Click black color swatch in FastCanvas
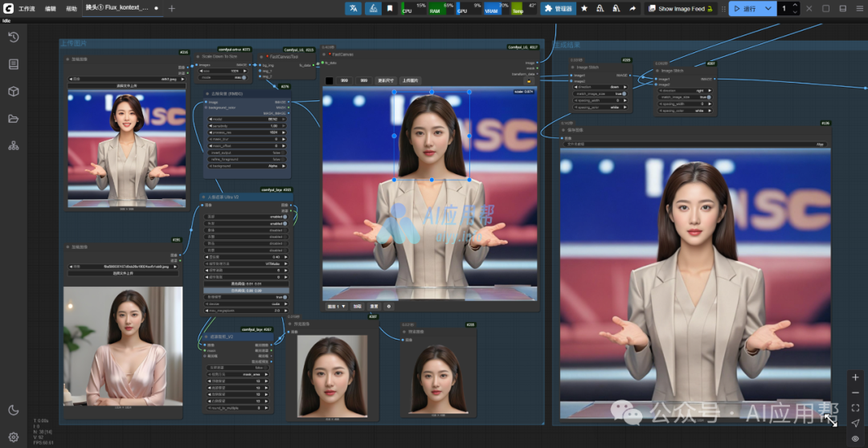This screenshot has height=448, width=868. click(330, 81)
